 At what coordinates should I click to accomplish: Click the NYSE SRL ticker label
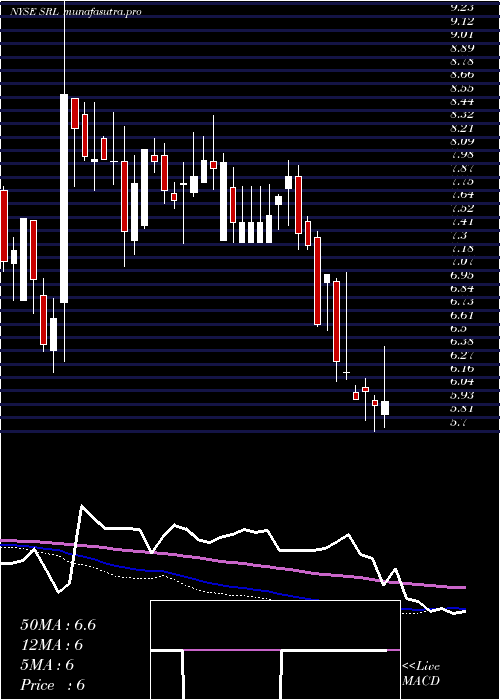point(36,12)
